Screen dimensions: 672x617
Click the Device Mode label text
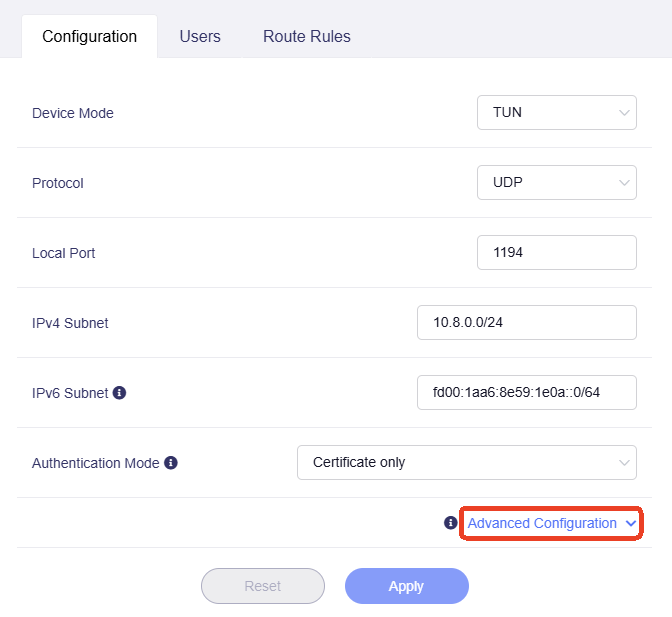73,113
